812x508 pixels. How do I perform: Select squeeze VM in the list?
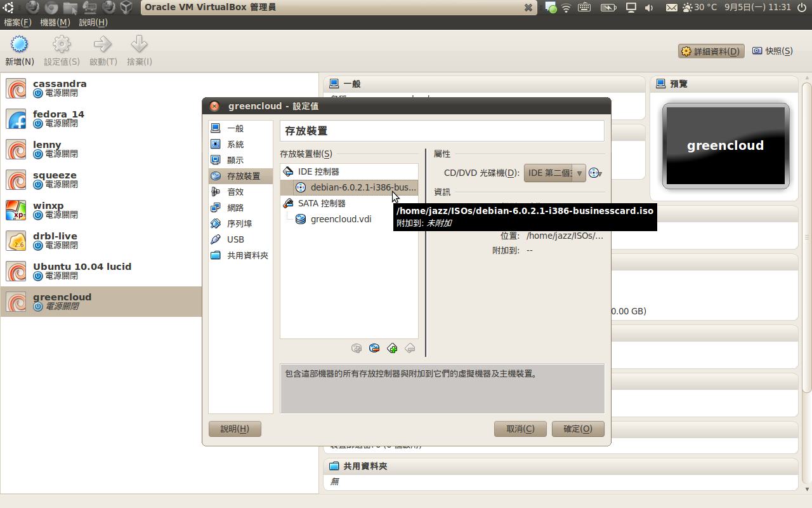(159, 180)
